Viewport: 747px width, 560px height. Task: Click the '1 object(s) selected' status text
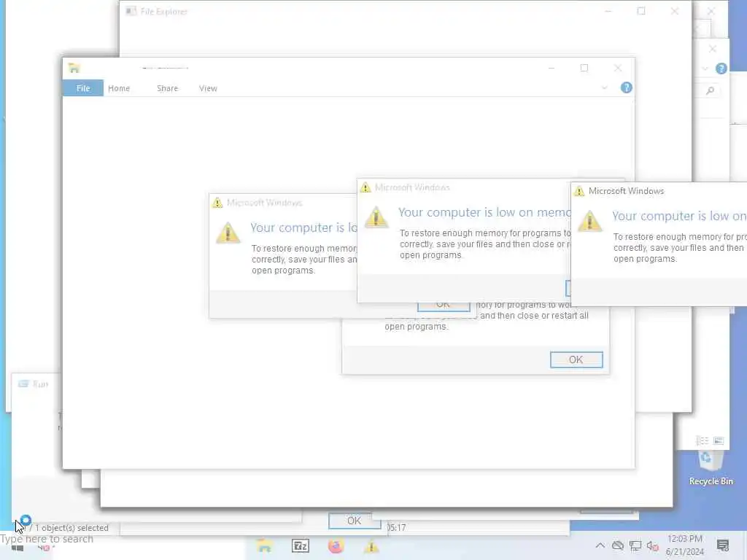click(x=72, y=528)
